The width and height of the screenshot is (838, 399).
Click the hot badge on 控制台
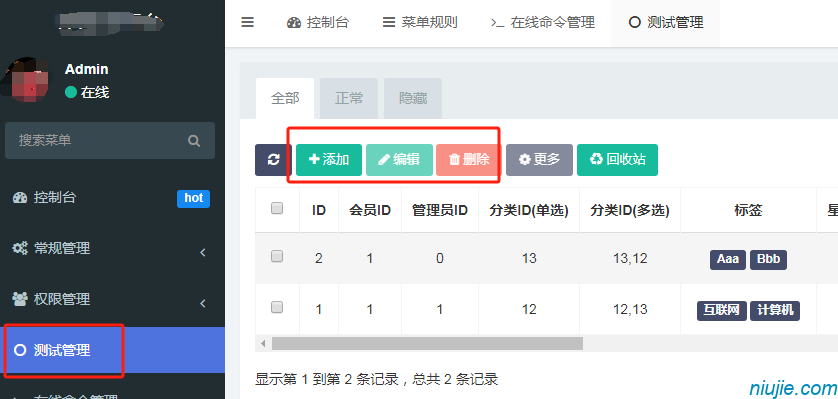coord(193,198)
